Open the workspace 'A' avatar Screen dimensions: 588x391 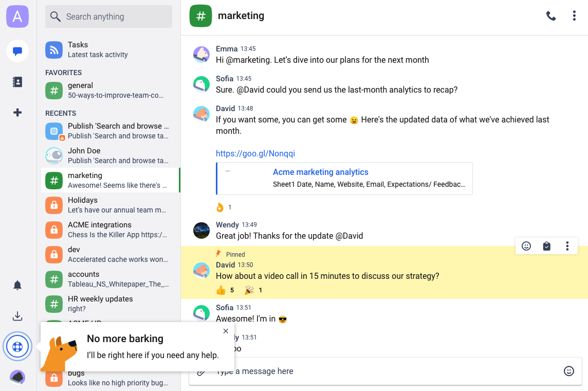coord(17,16)
